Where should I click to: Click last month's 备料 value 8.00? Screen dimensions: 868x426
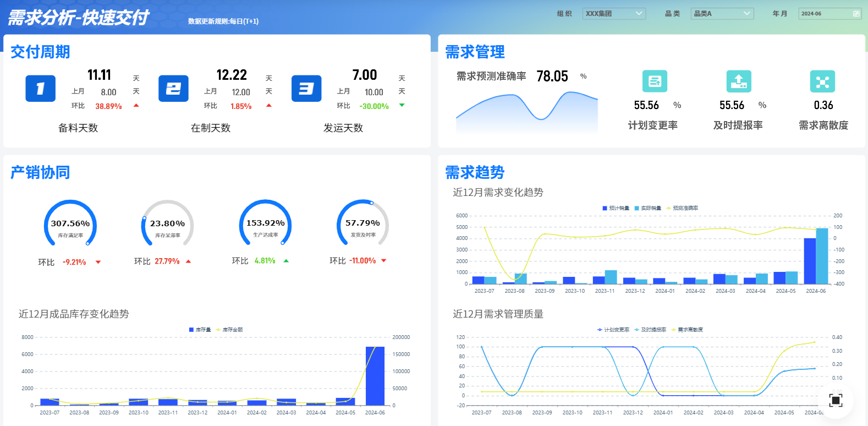coord(108,92)
